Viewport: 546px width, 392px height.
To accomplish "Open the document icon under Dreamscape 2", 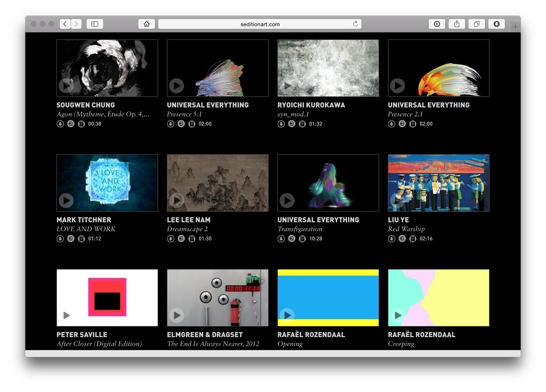I will click(192, 239).
